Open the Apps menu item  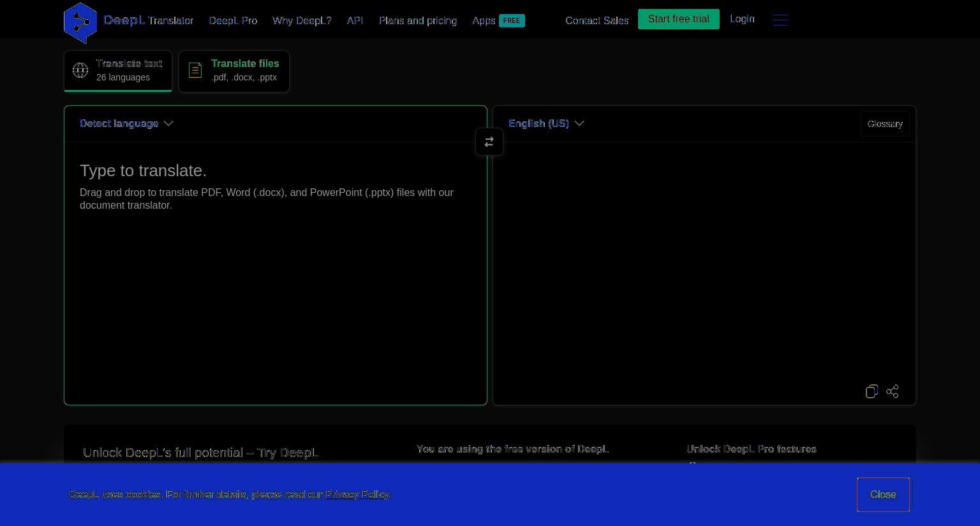point(484,20)
